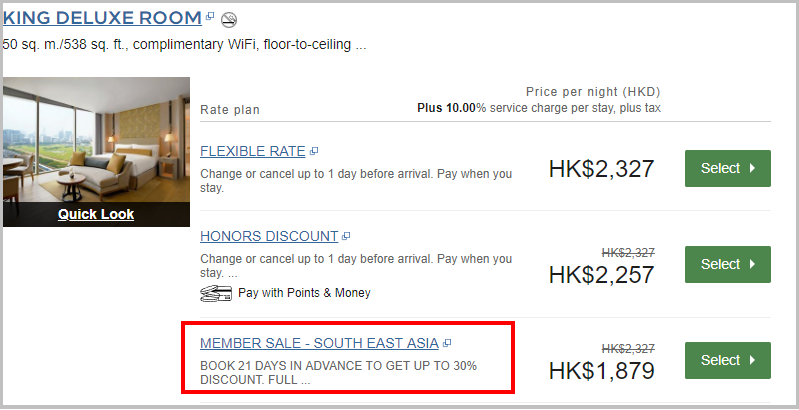
Task: Open the Quick Look preview link
Action: click(96, 214)
